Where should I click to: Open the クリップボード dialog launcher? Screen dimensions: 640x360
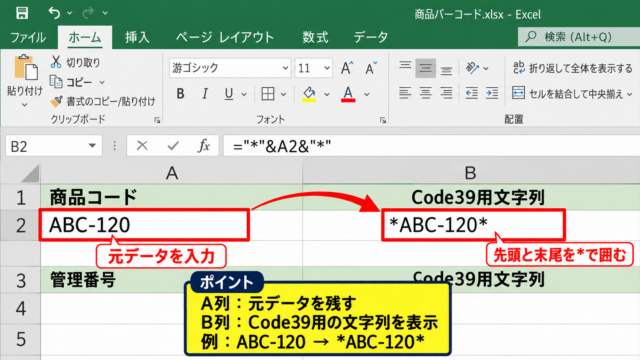point(157,120)
